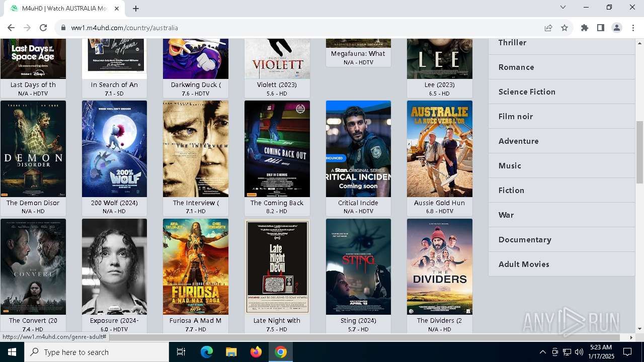Open the Furiosa A Mad Max Saga poster

click(x=196, y=266)
